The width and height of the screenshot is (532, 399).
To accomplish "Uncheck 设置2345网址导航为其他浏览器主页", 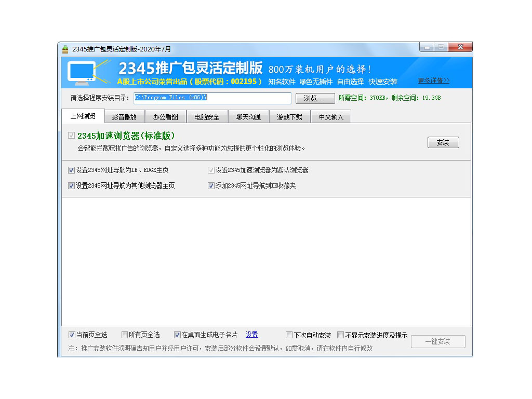I will [x=71, y=185].
